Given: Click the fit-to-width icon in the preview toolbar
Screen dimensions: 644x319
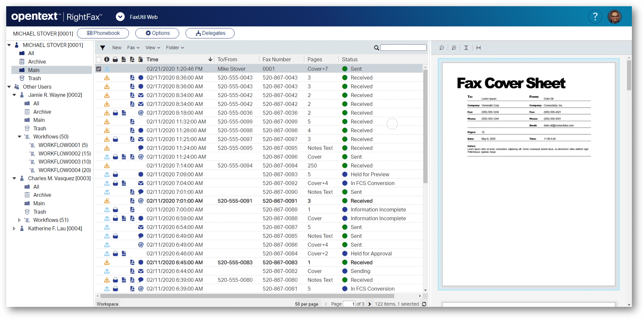Looking at the screenshot, I should (478, 48).
